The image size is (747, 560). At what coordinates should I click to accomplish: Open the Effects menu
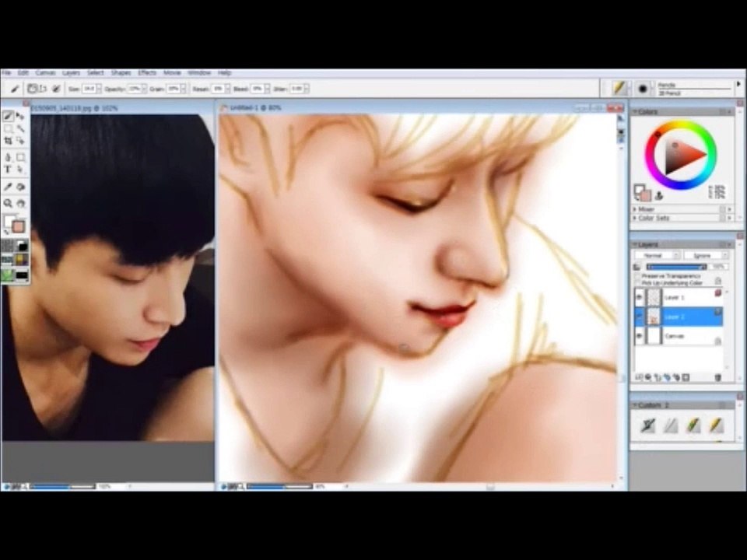(x=147, y=73)
